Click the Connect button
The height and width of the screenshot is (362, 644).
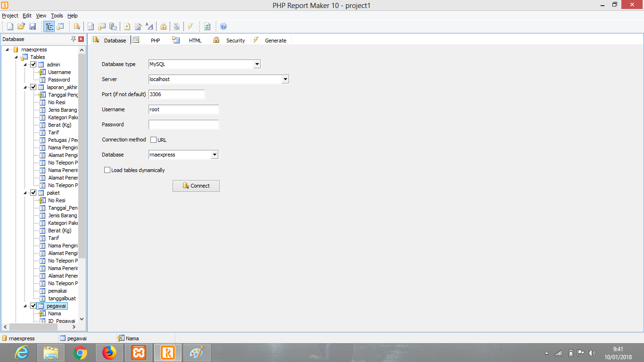pos(196,186)
